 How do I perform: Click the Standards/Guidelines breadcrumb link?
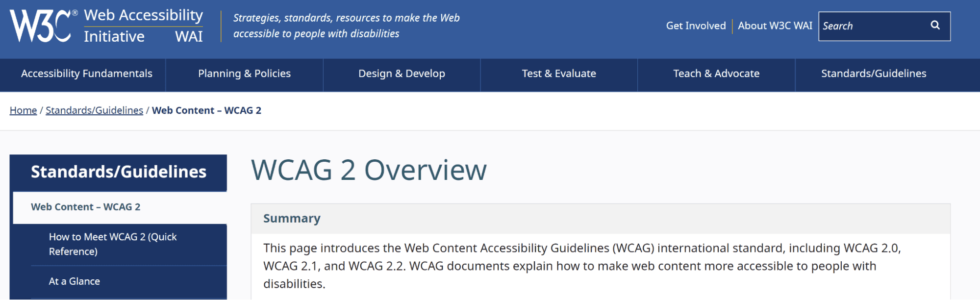94,111
